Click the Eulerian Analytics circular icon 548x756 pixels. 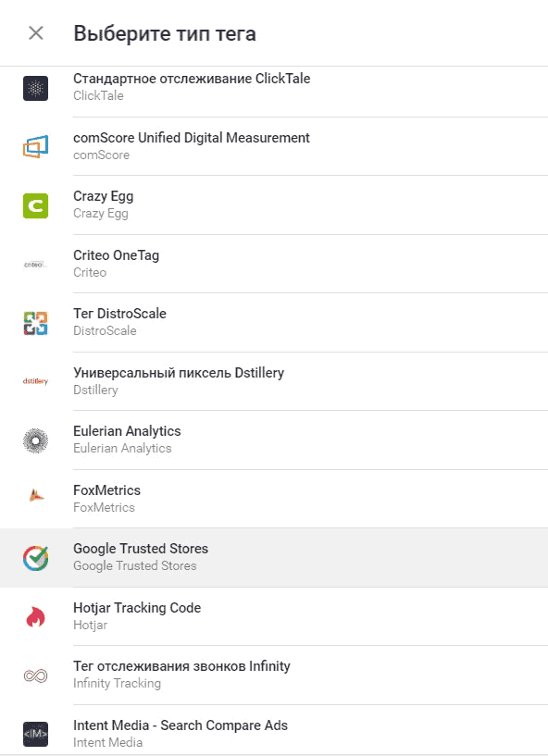pos(36,440)
